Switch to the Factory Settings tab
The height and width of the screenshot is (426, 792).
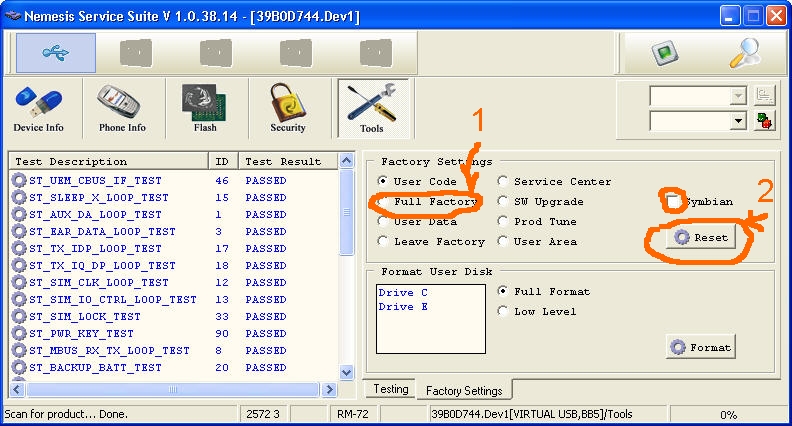tap(464, 390)
